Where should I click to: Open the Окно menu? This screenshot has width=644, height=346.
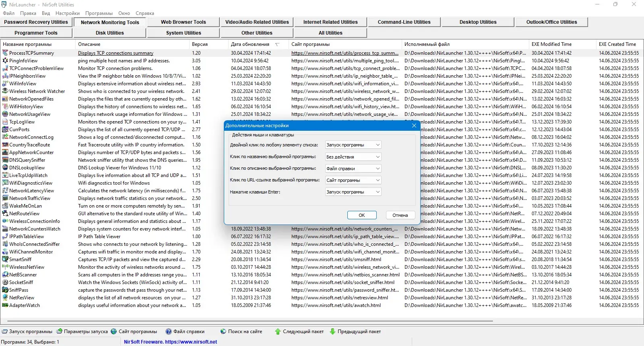tap(124, 13)
